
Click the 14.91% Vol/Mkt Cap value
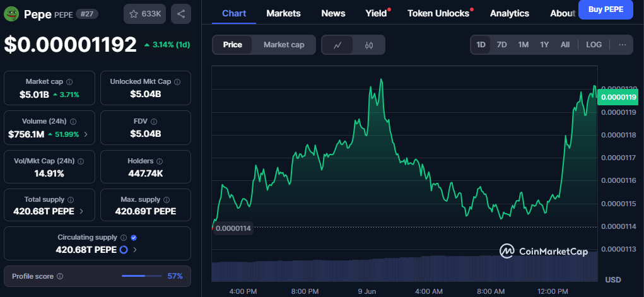pyautogui.click(x=49, y=173)
